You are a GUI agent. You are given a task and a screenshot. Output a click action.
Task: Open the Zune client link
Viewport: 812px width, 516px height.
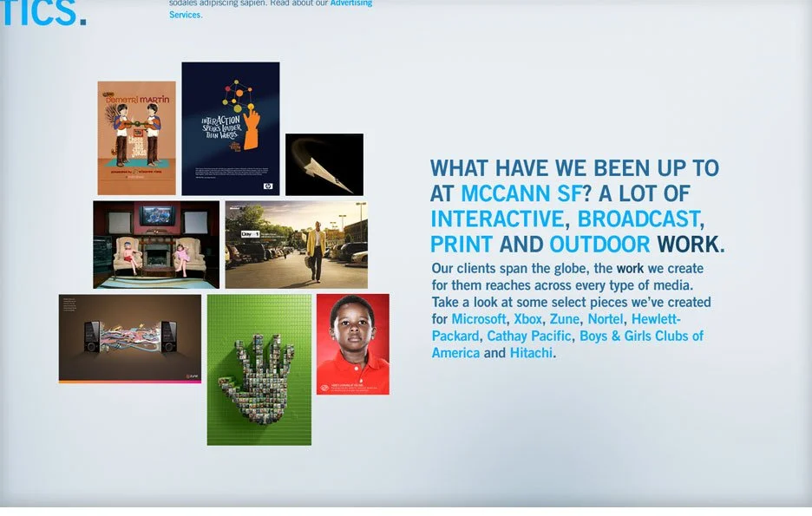tap(565, 319)
